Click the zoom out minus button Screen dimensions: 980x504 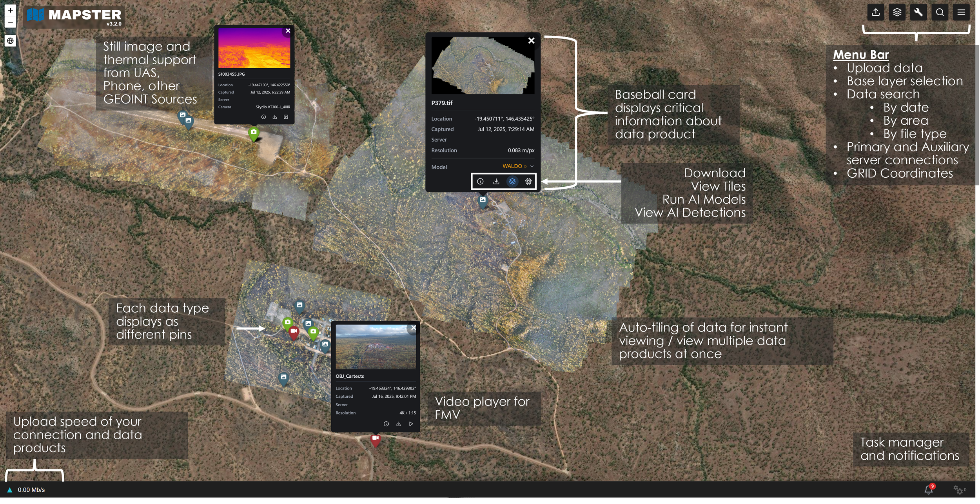tap(11, 22)
